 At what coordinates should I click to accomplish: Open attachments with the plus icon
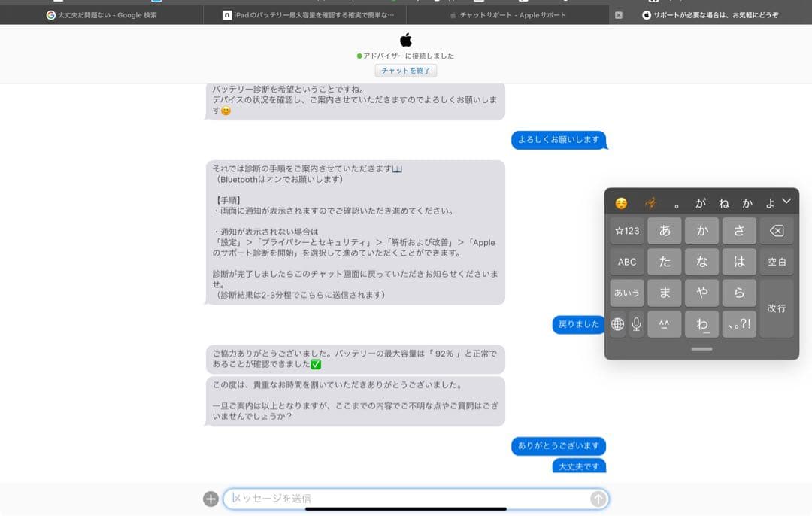point(211,499)
